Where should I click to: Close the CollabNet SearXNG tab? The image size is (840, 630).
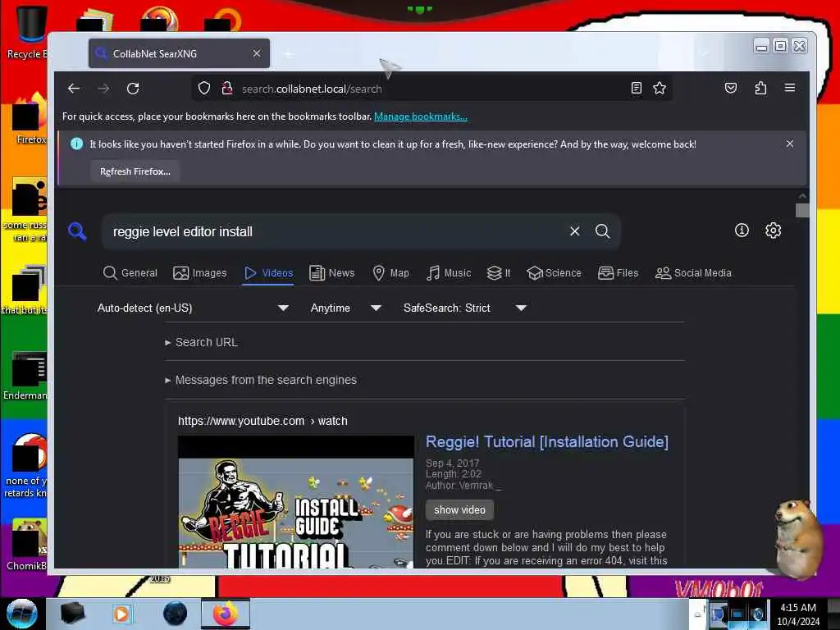257,53
